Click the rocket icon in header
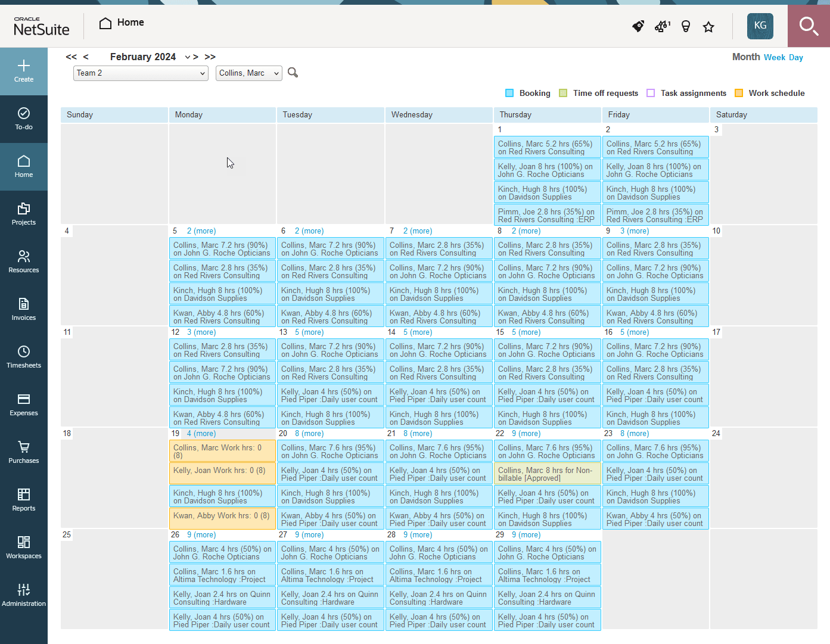This screenshot has width=830, height=644. point(638,26)
